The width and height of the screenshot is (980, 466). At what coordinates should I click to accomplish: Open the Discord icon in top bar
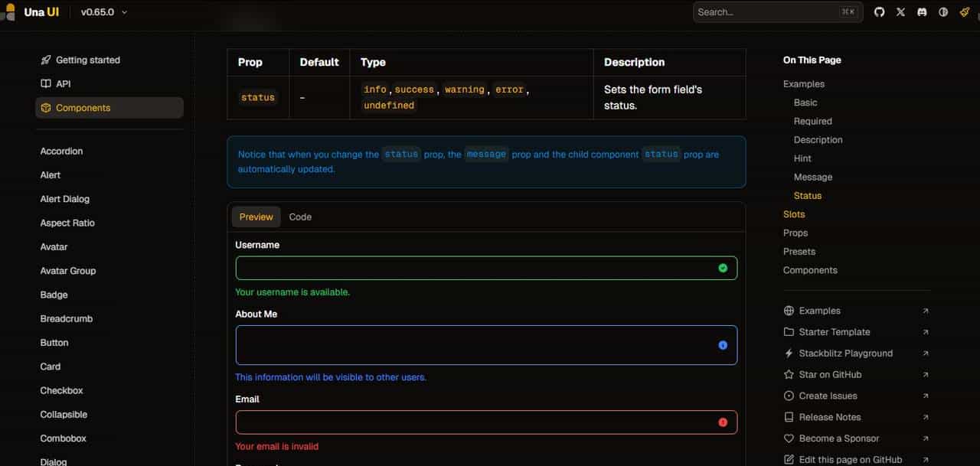tap(922, 12)
